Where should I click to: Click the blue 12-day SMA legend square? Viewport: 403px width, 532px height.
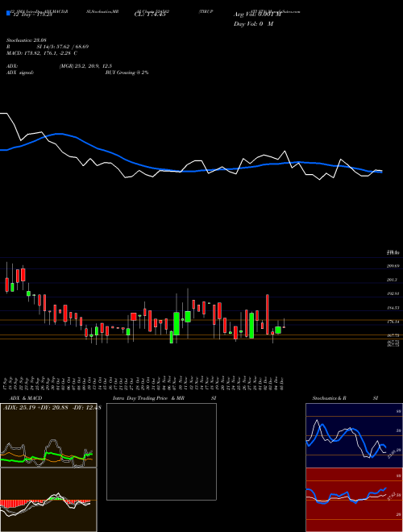point(8,13)
